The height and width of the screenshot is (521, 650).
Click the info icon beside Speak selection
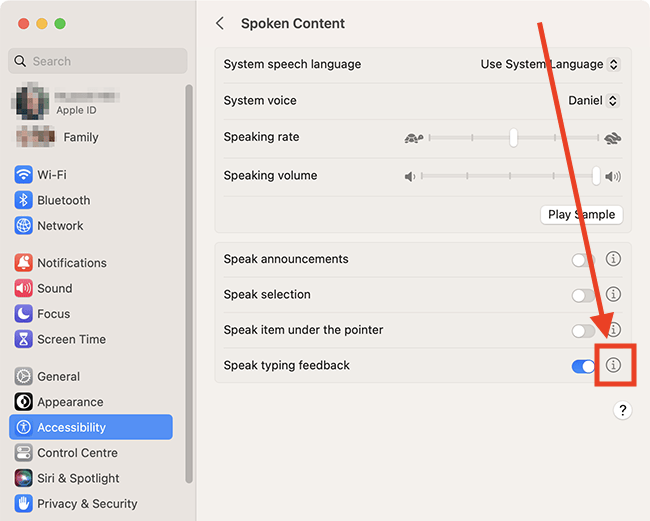613,294
